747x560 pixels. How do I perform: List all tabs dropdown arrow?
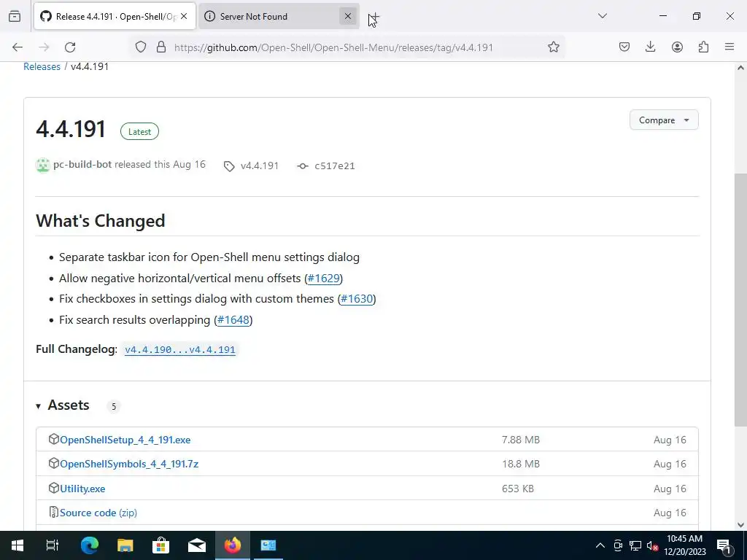click(602, 16)
